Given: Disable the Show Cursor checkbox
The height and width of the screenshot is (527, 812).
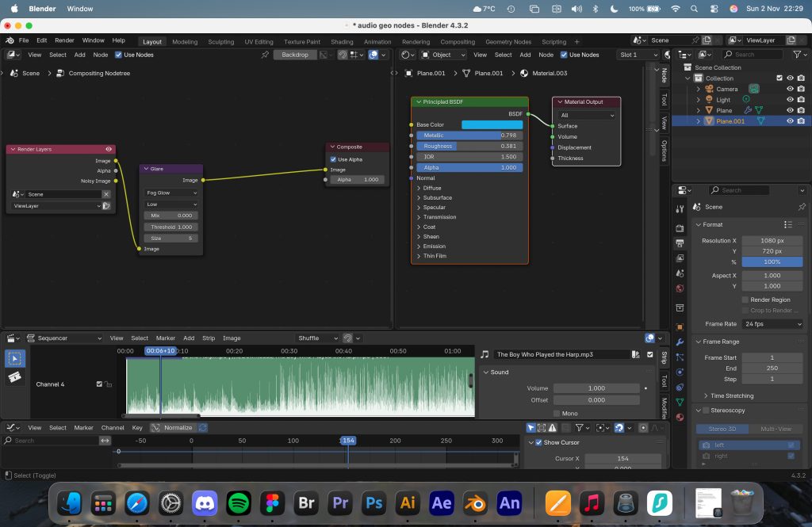Looking at the screenshot, I should (538, 443).
